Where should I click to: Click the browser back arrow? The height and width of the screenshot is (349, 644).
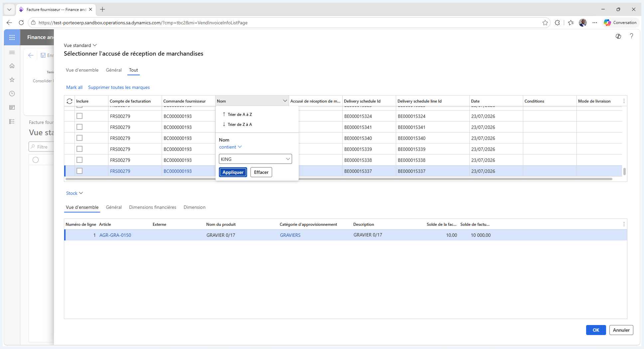point(9,23)
